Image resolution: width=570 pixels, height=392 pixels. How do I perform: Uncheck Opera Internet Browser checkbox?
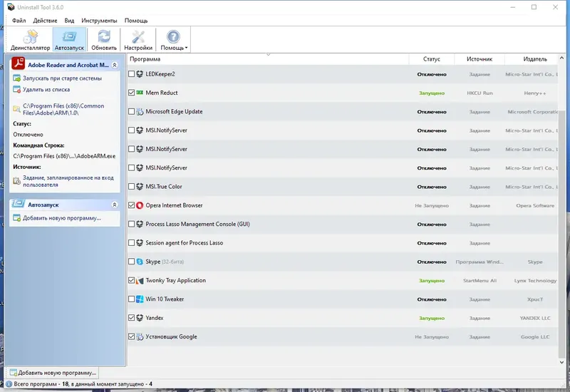pyautogui.click(x=132, y=205)
